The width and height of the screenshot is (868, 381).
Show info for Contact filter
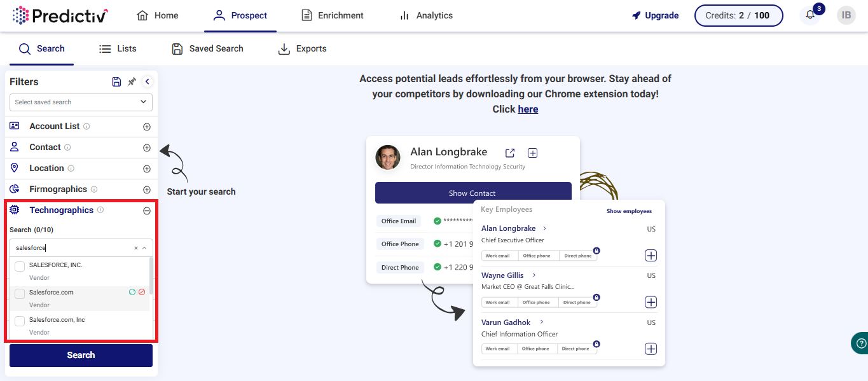67,148
